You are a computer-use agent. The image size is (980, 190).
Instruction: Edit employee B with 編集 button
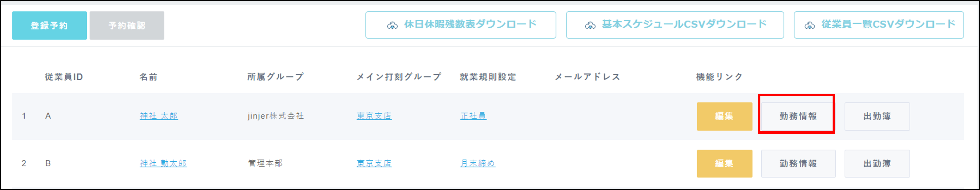[x=724, y=164]
